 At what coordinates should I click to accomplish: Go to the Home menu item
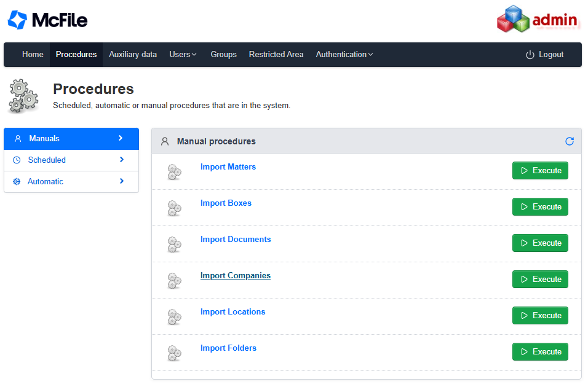tap(33, 54)
